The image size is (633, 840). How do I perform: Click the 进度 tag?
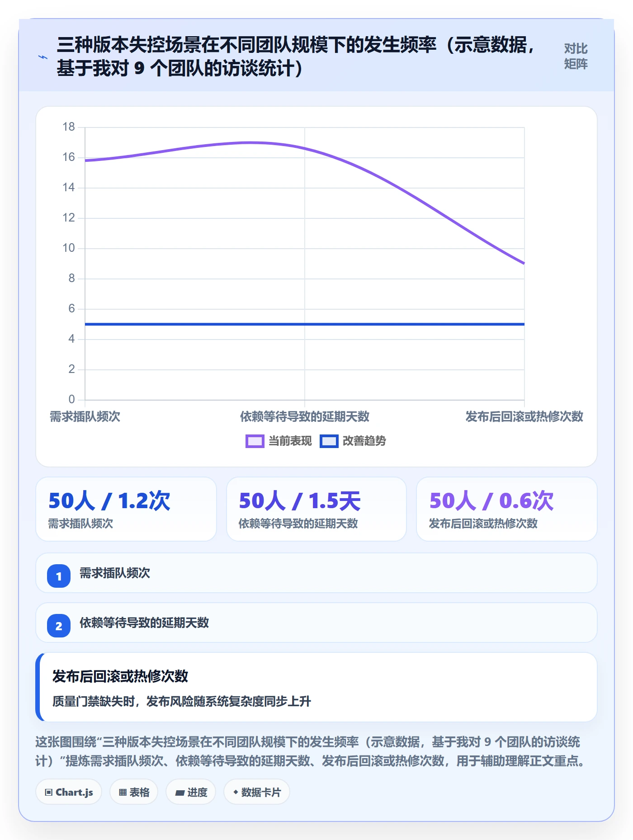click(x=191, y=792)
